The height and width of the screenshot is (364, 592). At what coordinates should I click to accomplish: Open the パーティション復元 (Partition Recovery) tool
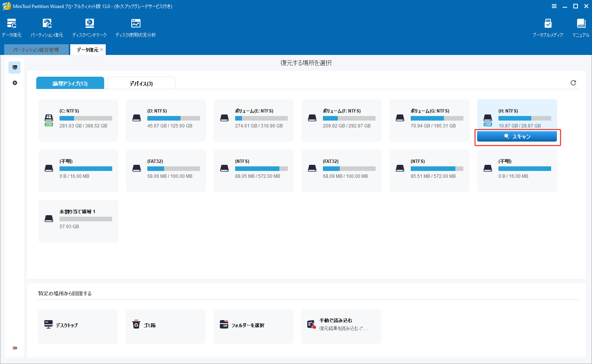(47, 27)
